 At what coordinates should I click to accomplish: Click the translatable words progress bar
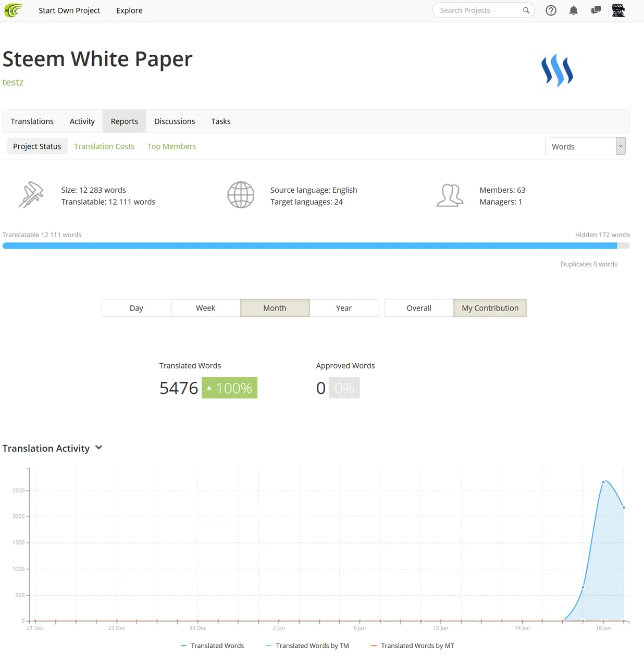coord(316,246)
